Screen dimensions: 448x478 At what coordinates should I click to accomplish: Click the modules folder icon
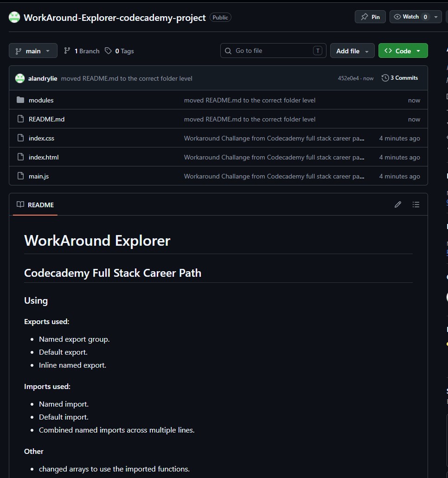pos(20,100)
